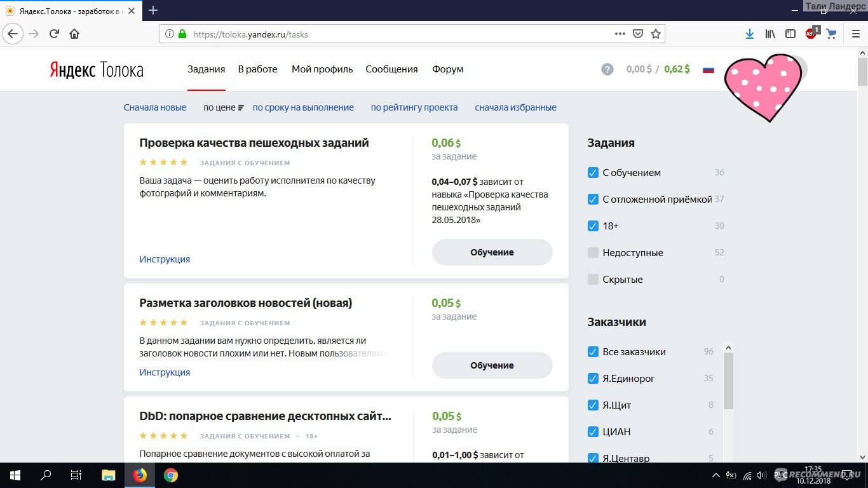Reload the page with the refresh icon

point(54,34)
